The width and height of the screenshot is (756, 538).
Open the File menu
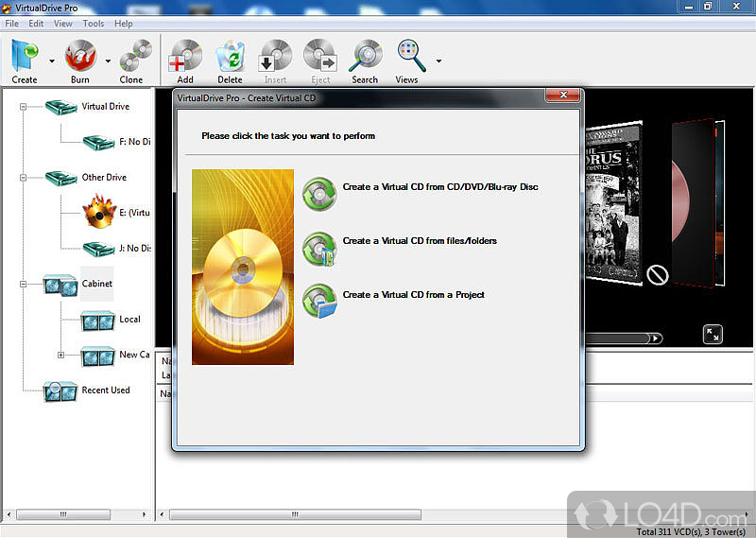tap(12, 23)
